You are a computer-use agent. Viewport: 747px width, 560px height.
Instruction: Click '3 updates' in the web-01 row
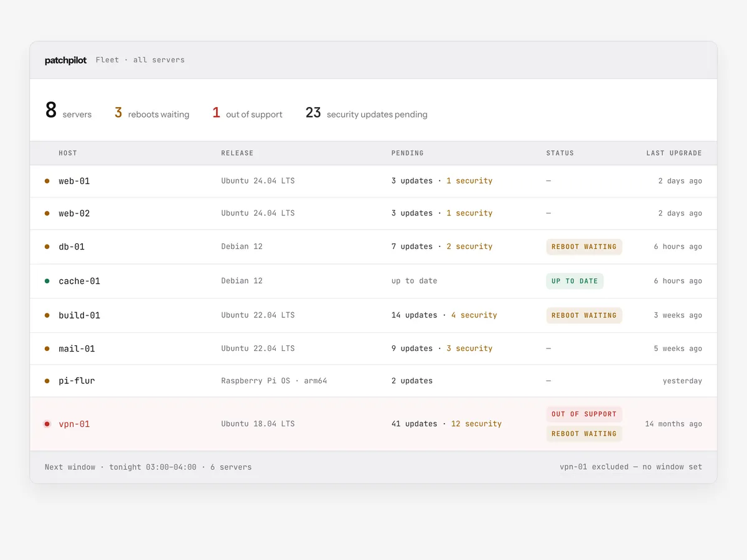pyautogui.click(x=412, y=181)
